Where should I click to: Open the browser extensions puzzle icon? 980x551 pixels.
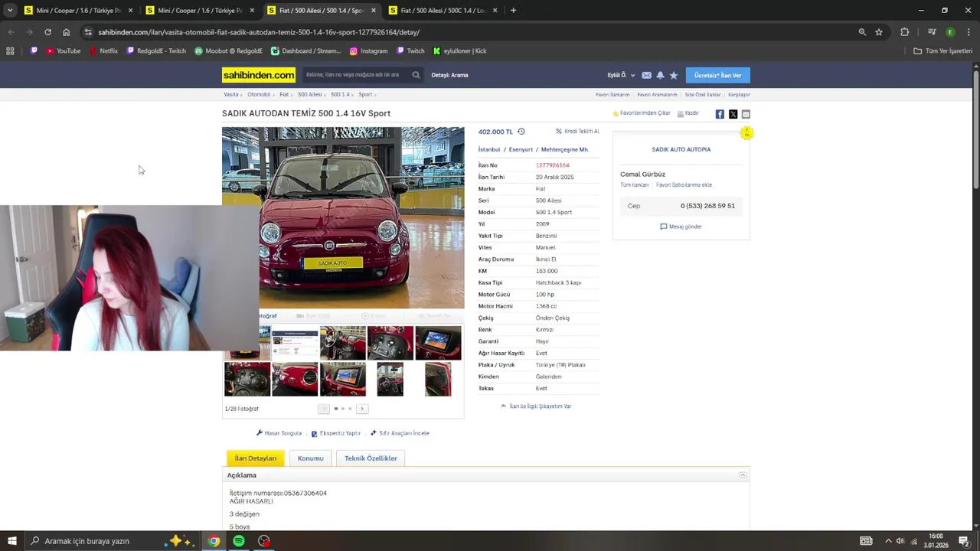(905, 32)
